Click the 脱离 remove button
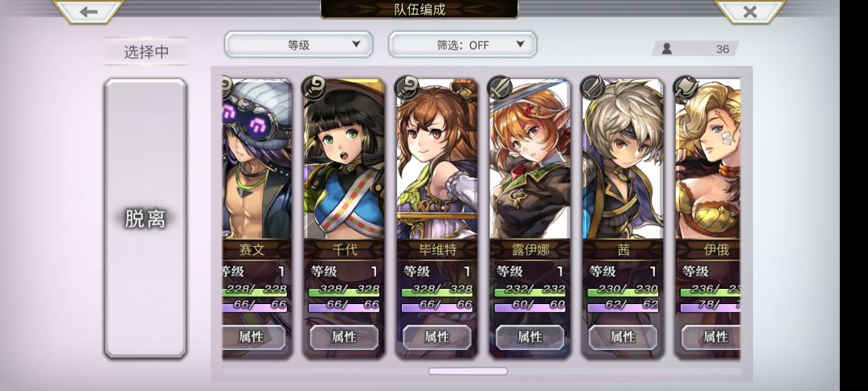This screenshot has height=391, width=868. click(x=145, y=219)
